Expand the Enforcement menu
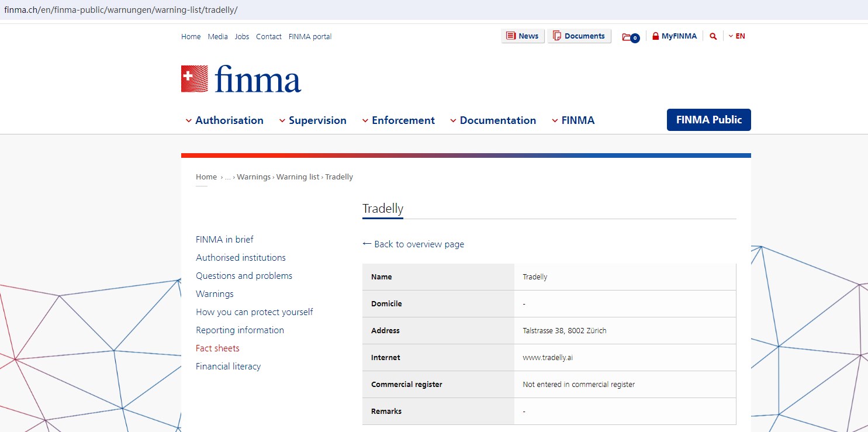Screen dimensions: 868x432 click(398, 120)
